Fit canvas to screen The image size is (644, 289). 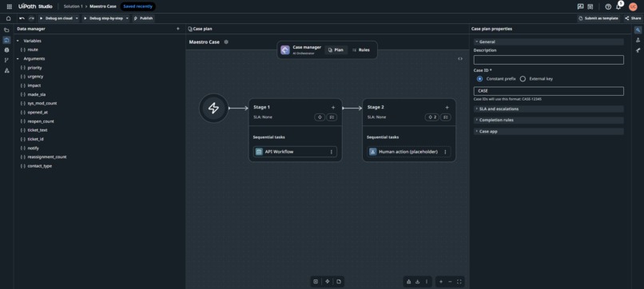pos(459,282)
